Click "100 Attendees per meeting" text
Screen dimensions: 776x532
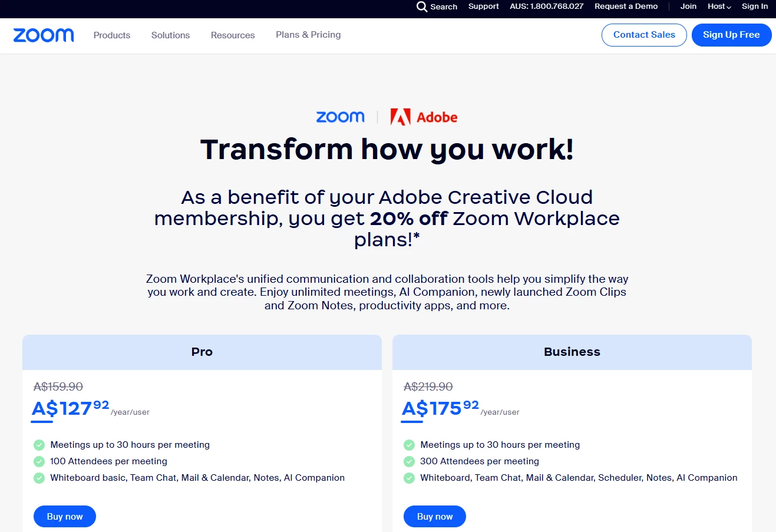coord(108,461)
